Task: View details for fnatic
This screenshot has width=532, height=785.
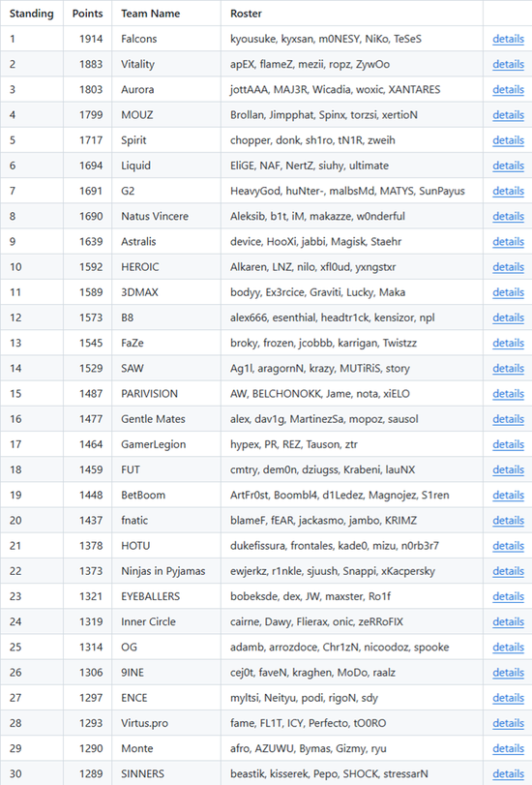Action: [508, 521]
